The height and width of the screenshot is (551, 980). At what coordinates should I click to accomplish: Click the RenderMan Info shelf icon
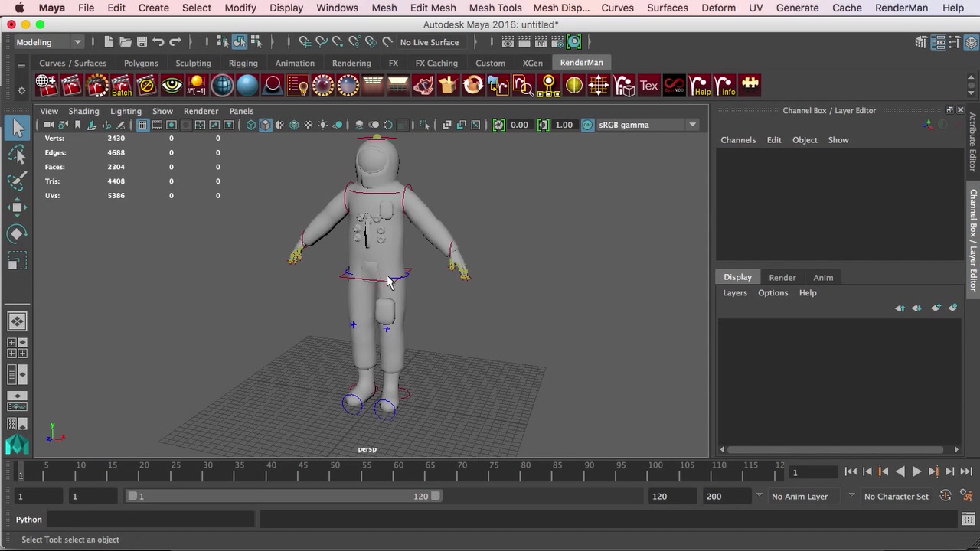click(x=726, y=86)
